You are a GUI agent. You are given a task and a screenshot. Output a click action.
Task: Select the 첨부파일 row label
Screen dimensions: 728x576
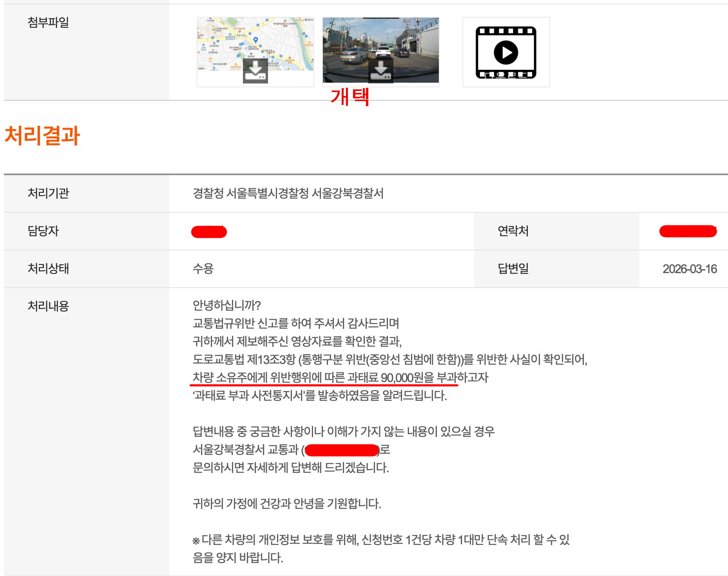(x=48, y=22)
